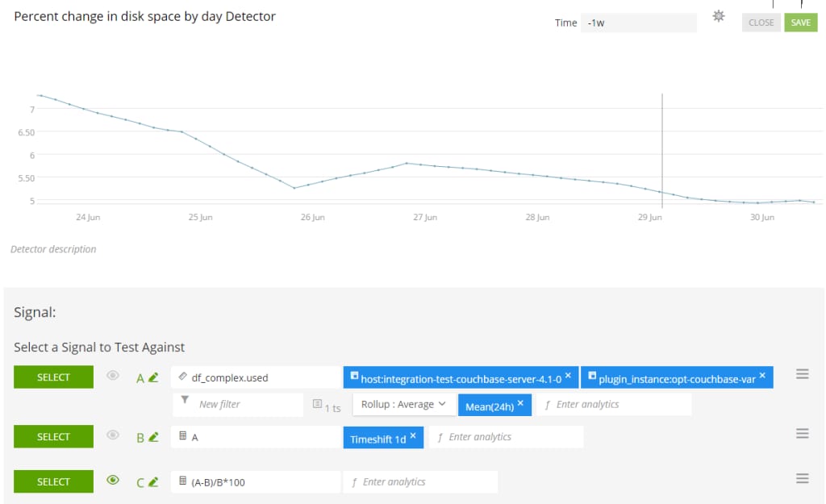The image size is (826, 504).
Task: Expand the Rollup : Average dropdown
Action: point(403,405)
